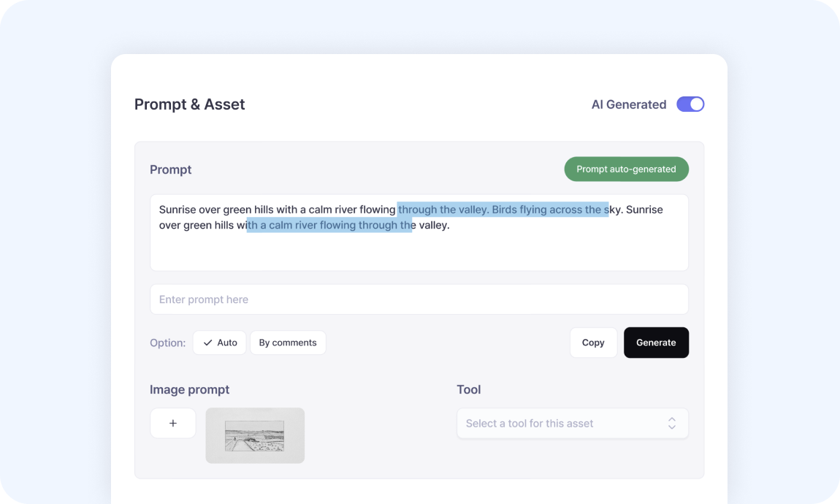Select the Auto option
The width and height of the screenshot is (840, 504).
[x=220, y=343]
